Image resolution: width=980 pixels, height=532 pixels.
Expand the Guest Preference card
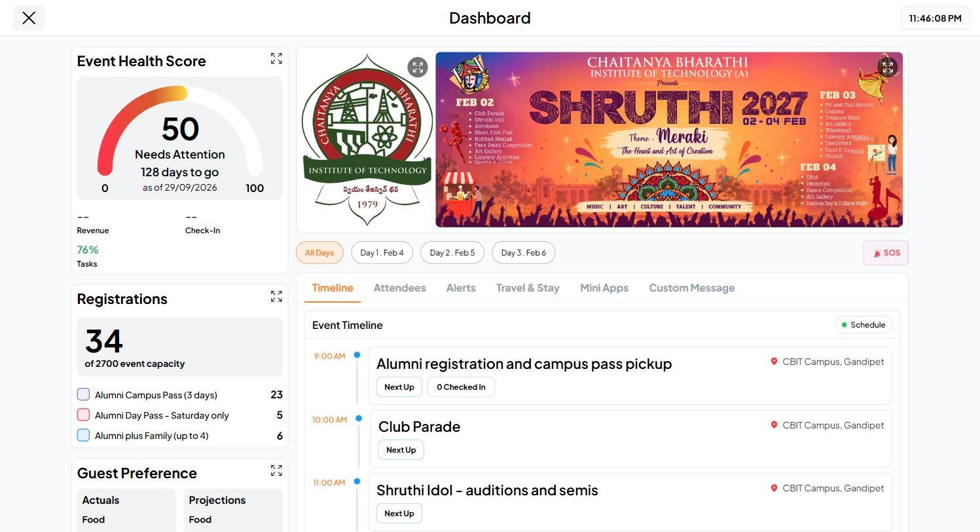(276, 471)
